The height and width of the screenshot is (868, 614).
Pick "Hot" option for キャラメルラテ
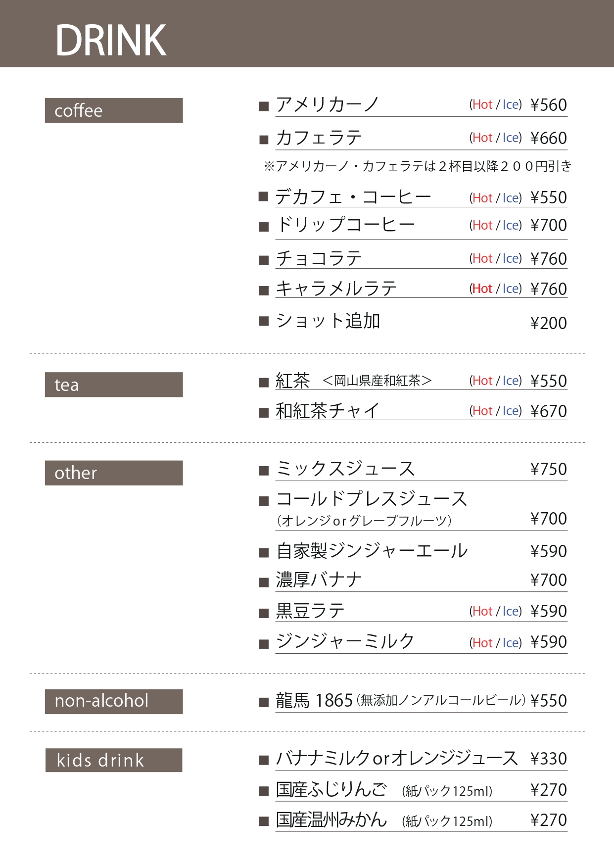482,289
